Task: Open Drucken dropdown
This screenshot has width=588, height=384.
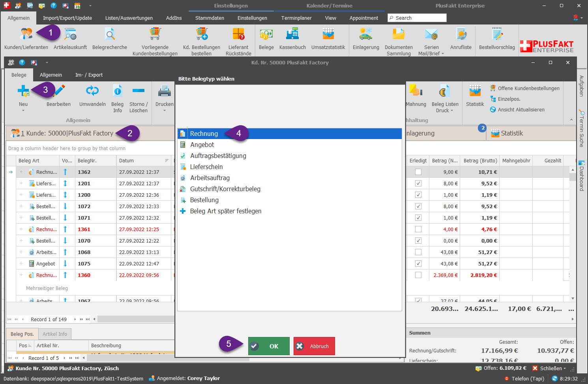Action: coord(165,111)
